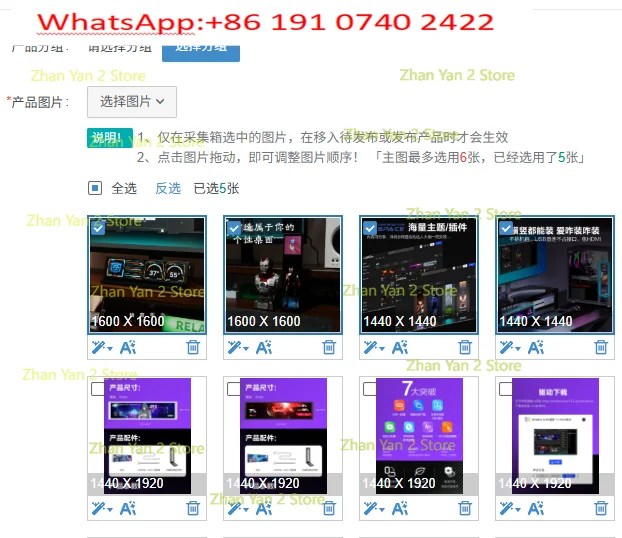Open text tool under Iron Man image
The width and height of the screenshot is (622, 538).
264,348
